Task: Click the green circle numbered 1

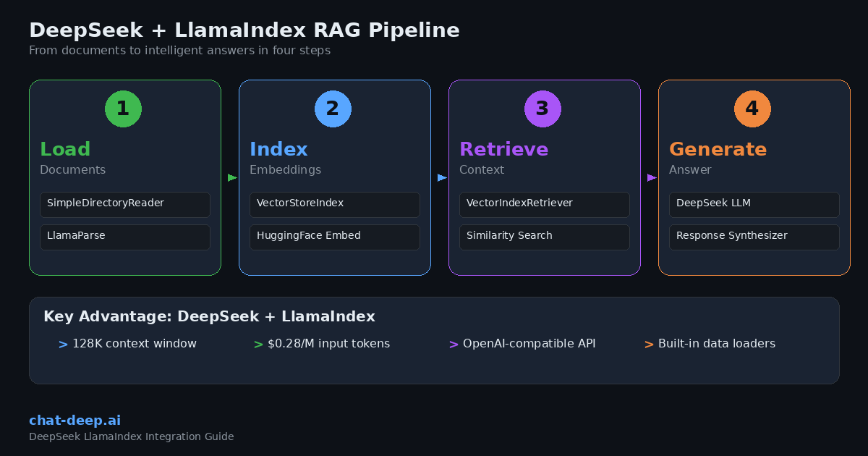Action: 123,109
